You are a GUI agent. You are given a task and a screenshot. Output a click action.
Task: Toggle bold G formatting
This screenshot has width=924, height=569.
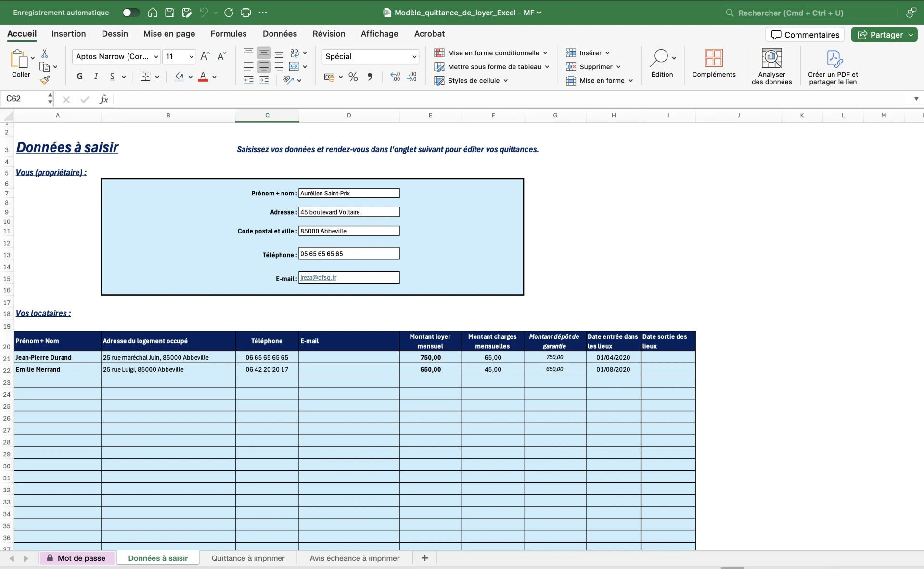pyautogui.click(x=79, y=77)
